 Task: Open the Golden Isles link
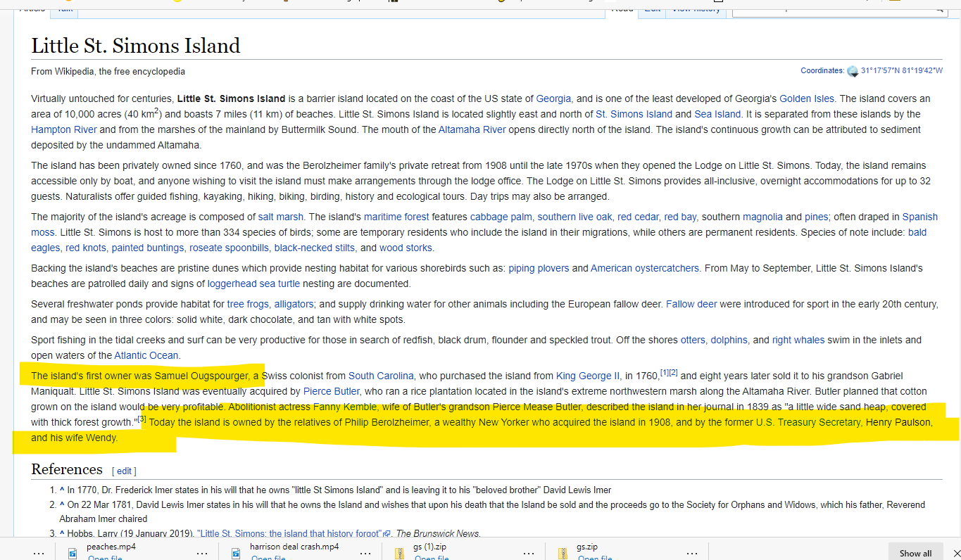tap(806, 98)
